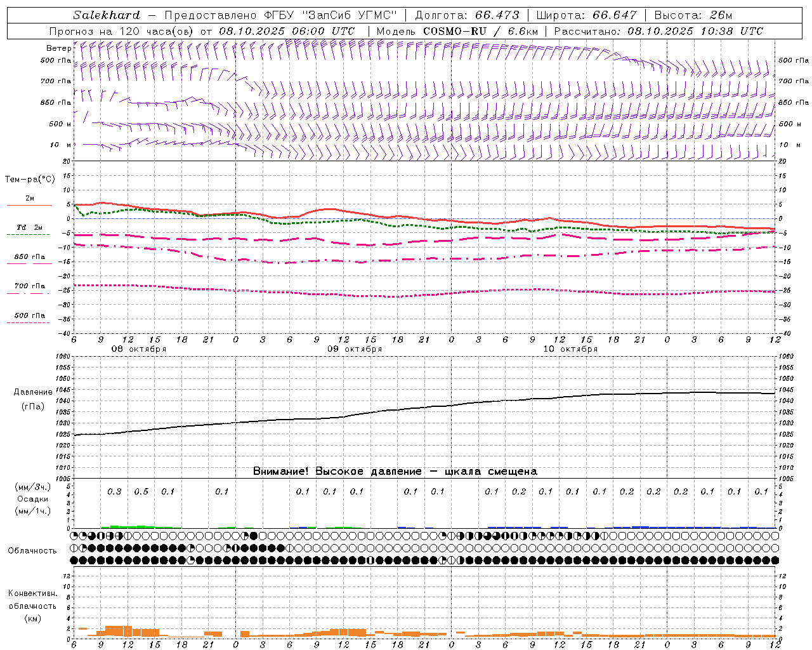812x650 pixels.
Task: Click the dotted pink line sample under 500 гПа legend
Action: click(x=28, y=323)
